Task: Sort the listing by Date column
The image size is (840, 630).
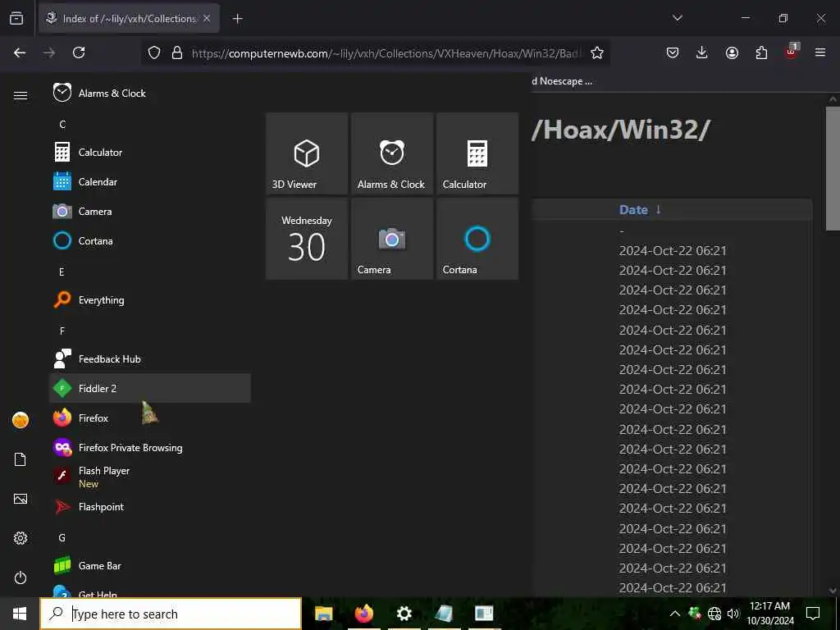Action: pyautogui.click(x=640, y=210)
